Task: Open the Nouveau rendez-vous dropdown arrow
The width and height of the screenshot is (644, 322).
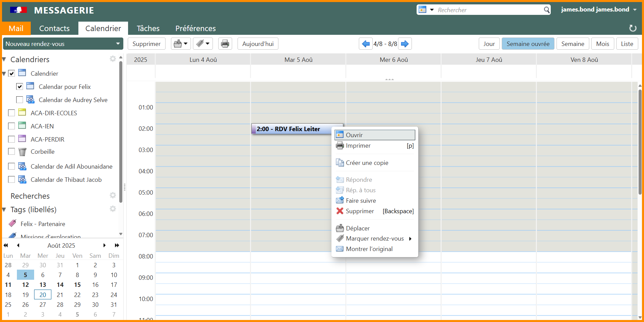Action: click(x=118, y=44)
